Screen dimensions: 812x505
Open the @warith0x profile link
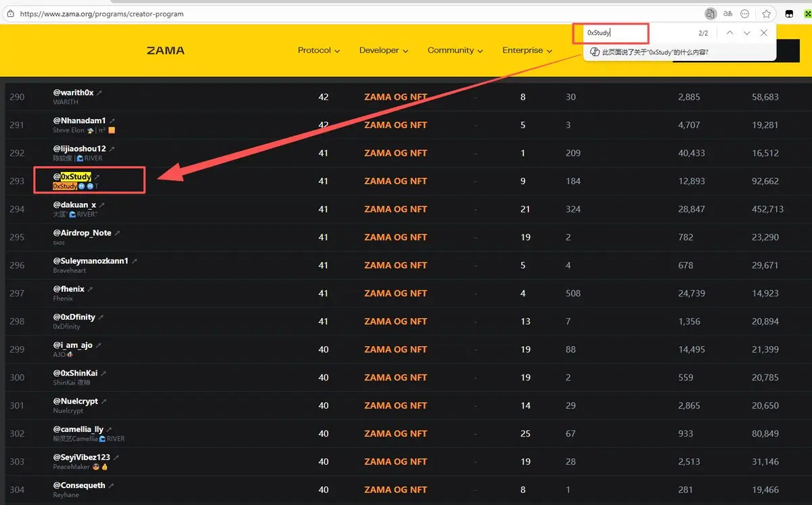pyautogui.click(x=73, y=92)
